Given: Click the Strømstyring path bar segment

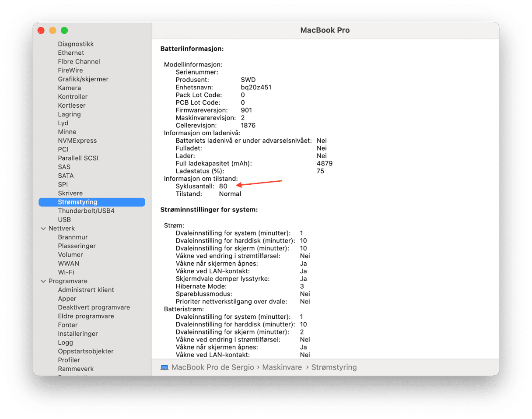Looking at the screenshot, I should point(334,367).
